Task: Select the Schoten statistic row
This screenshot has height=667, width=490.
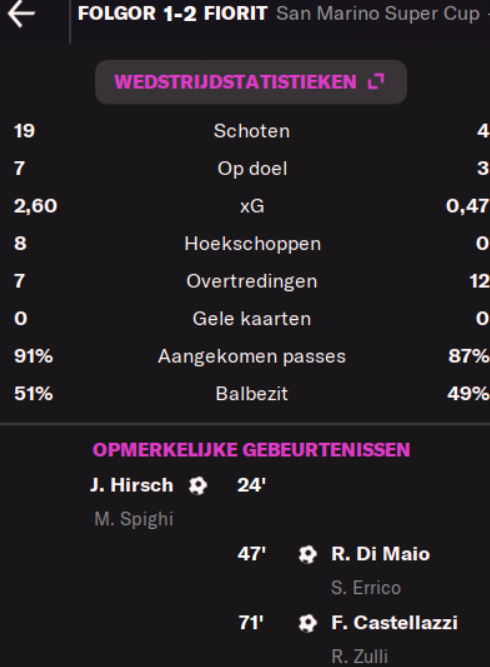Action: (252, 131)
